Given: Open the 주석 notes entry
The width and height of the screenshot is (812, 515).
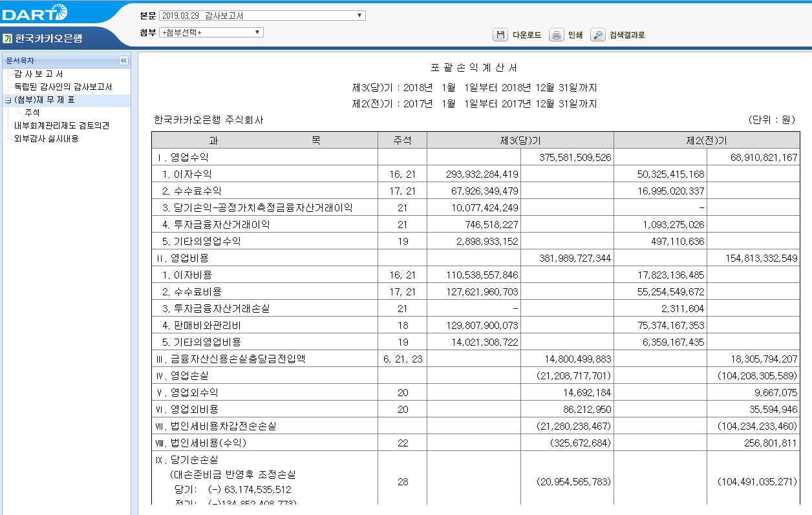Looking at the screenshot, I should [32, 113].
